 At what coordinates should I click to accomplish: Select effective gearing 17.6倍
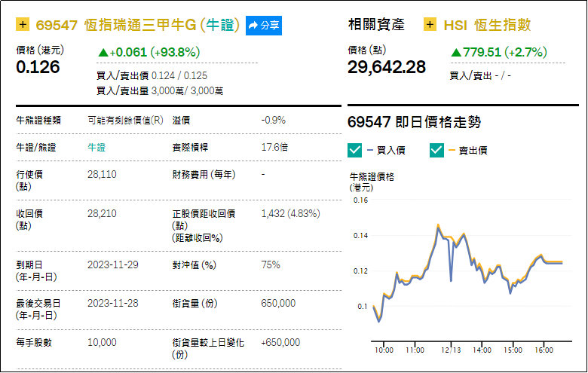point(274,148)
